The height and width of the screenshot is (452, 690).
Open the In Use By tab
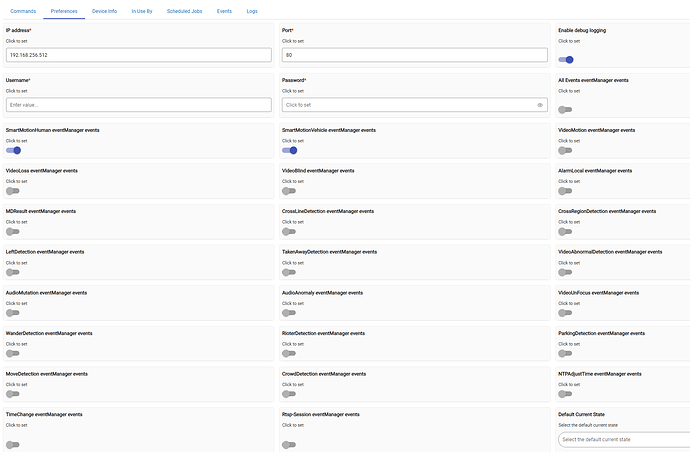[142, 10]
